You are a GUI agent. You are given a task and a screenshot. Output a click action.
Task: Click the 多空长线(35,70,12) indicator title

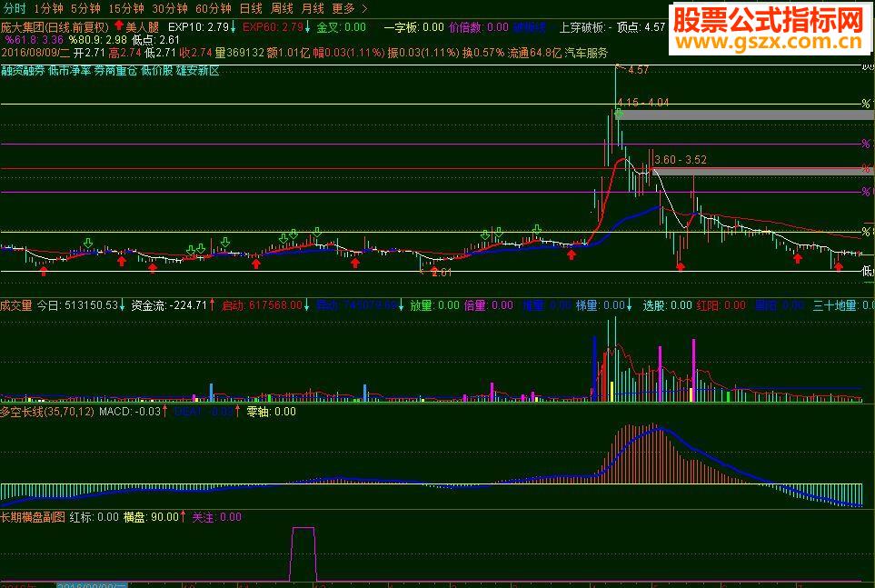47,412
